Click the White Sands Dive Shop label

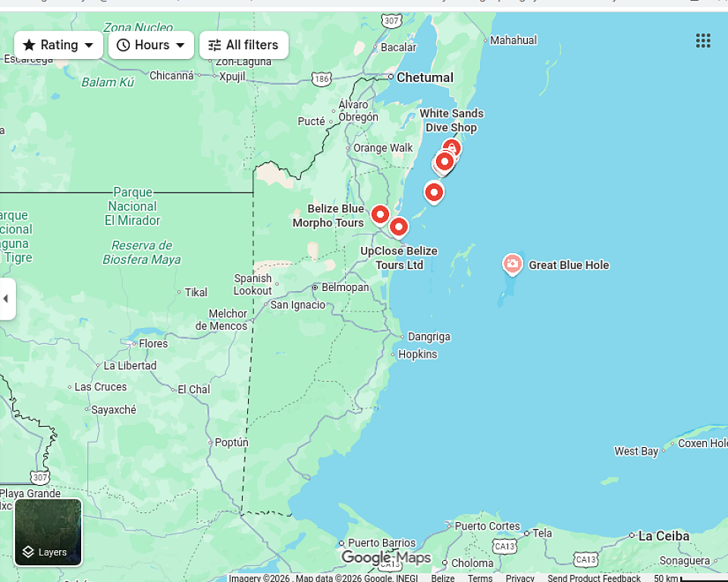pyautogui.click(x=451, y=120)
